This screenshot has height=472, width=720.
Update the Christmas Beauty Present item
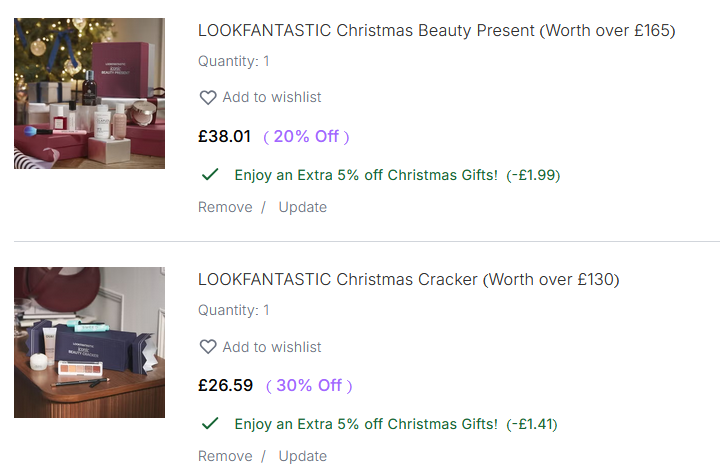(x=302, y=207)
